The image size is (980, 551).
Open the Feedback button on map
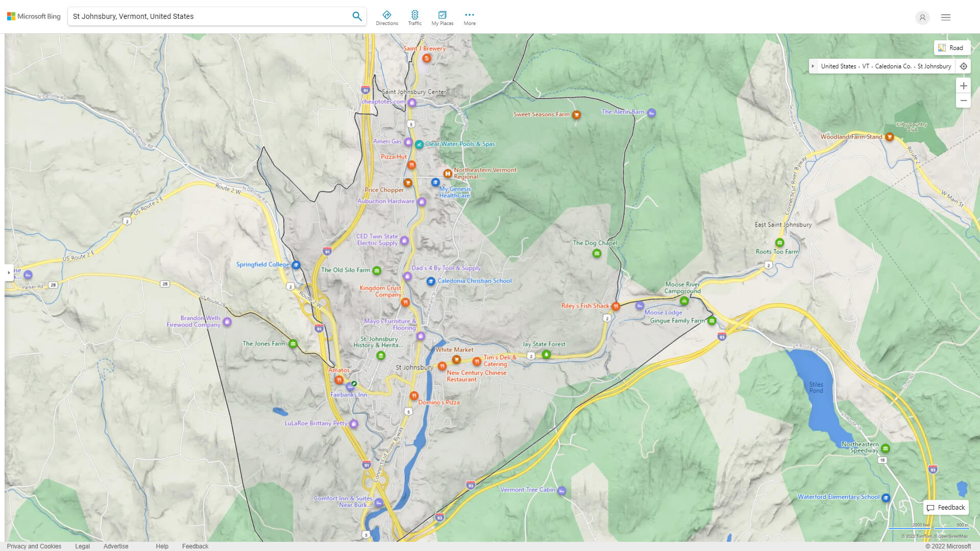click(946, 508)
